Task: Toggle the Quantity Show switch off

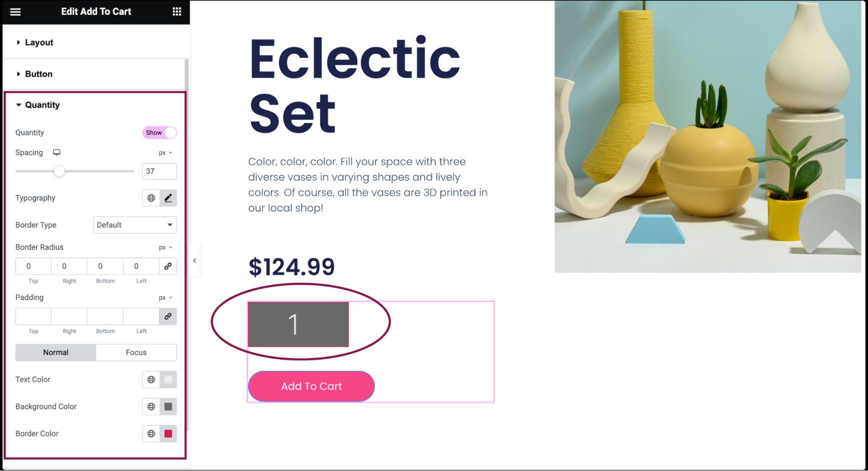Action: tap(159, 132)
